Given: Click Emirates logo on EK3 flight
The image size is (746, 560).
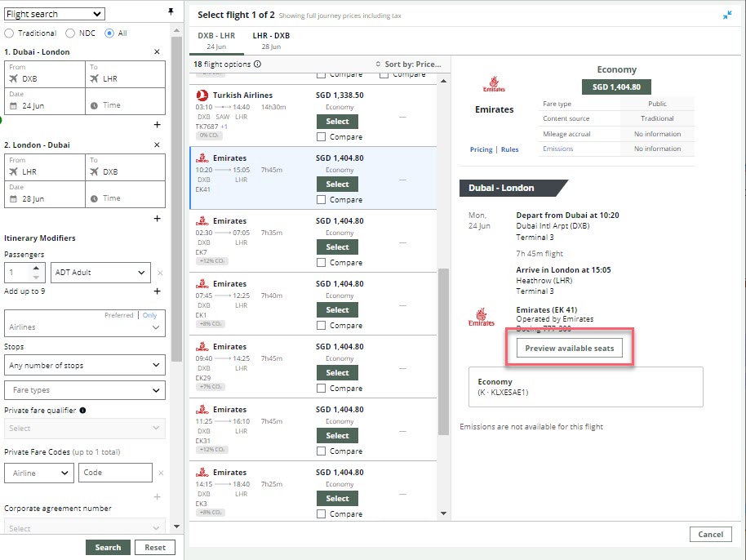Looking at the screenshot, I should pos(202,472).
